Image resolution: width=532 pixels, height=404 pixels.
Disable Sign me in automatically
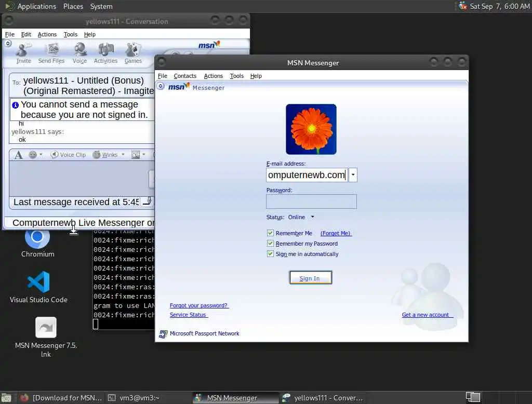(x=270, y=254)
